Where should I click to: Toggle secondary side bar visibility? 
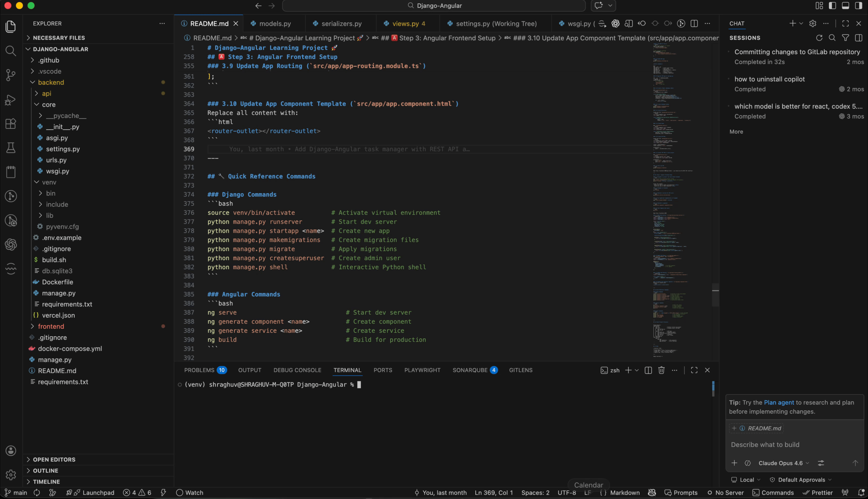click(858, 6)
